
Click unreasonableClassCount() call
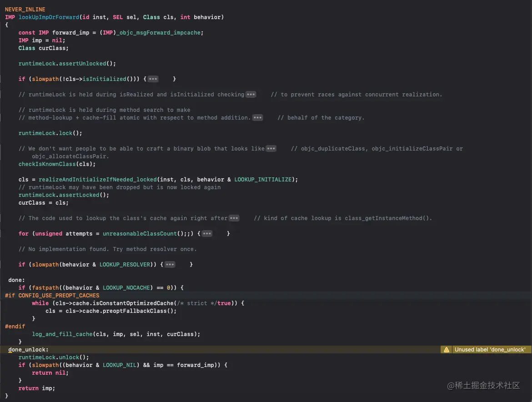coord(143,234)
